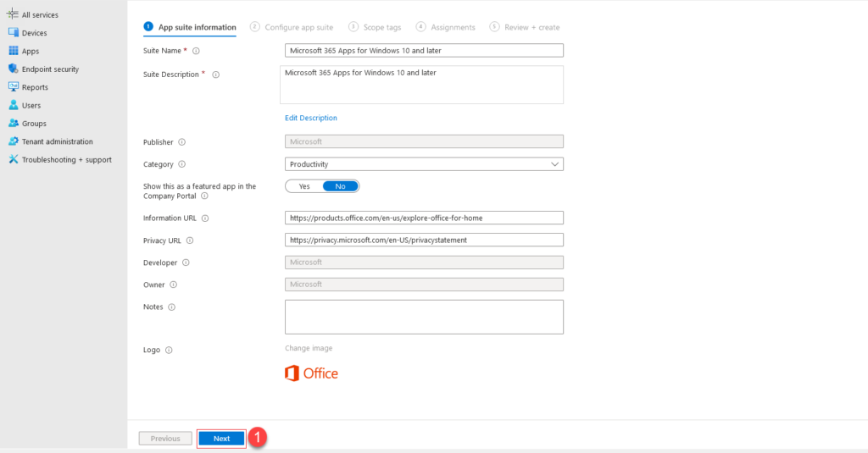Click the disabled Developer field

click(424, 262)
